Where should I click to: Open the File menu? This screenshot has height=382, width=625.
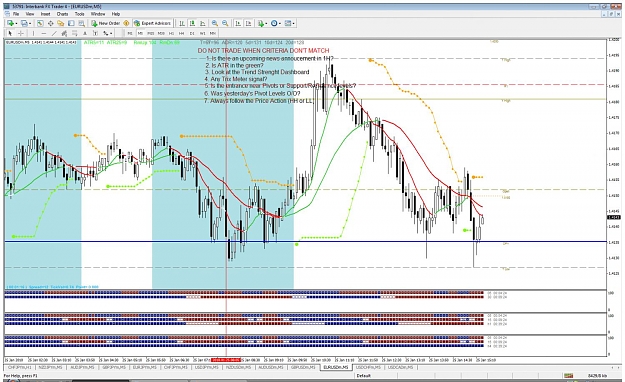click(x=16, y=14)
